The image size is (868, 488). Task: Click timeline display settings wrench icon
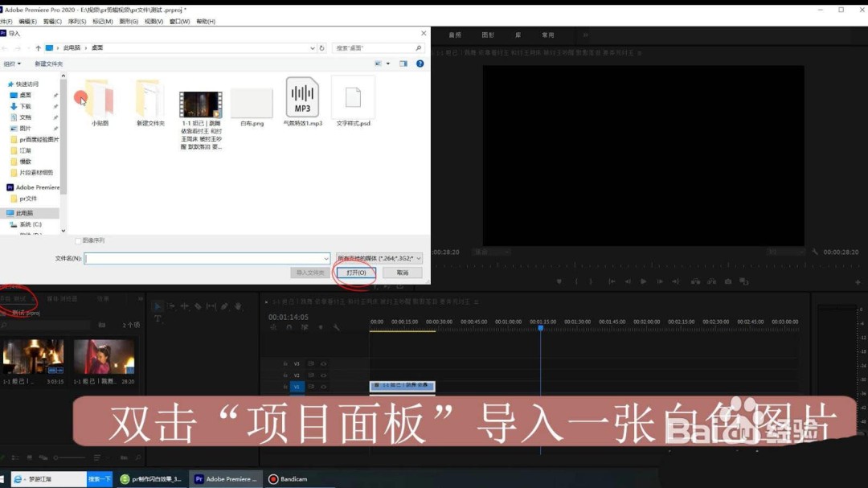[x=336, y=327]
